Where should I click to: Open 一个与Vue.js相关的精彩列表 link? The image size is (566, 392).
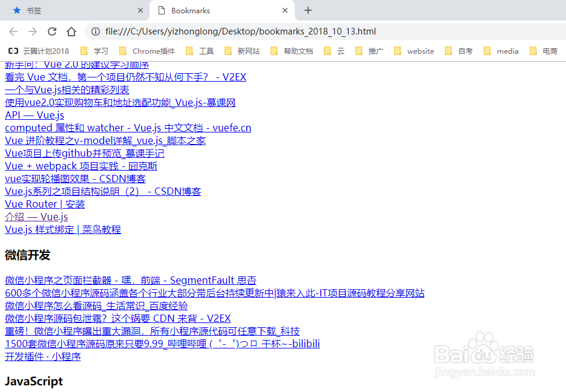click(x=67, y=90)
